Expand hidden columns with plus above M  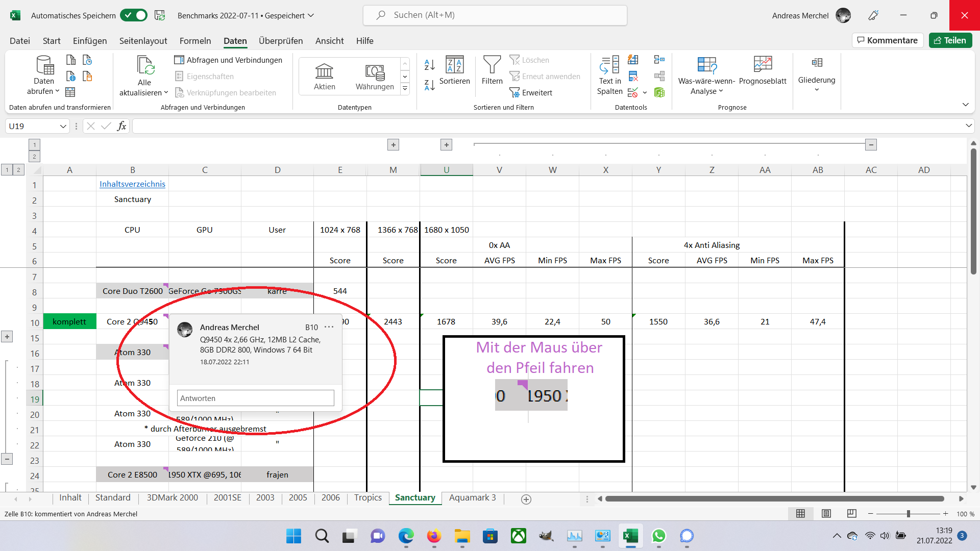pyautogui.click(x=393, y=145)
